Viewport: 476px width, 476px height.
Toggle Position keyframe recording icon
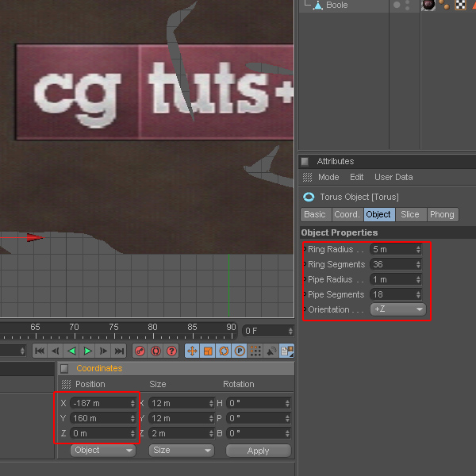(192, 351)
